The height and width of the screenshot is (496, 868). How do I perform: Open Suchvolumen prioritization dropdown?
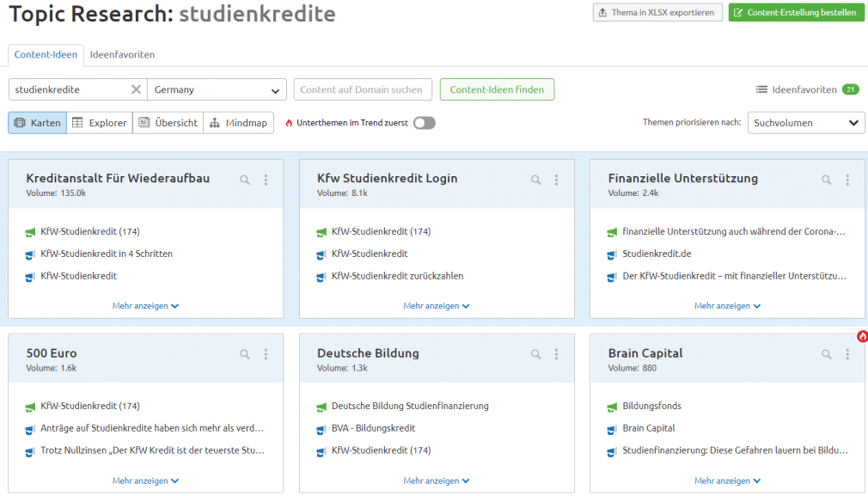806,123
